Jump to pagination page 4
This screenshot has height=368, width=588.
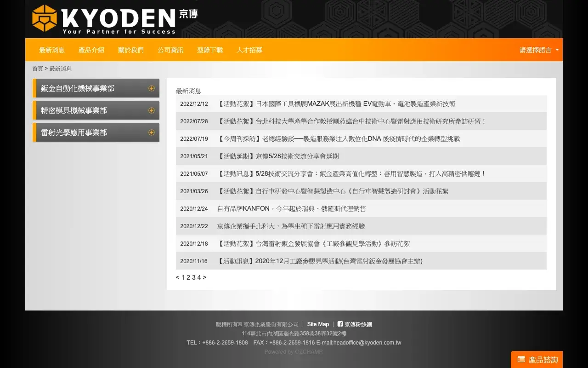pyautogui.click(x=199, y=277)
